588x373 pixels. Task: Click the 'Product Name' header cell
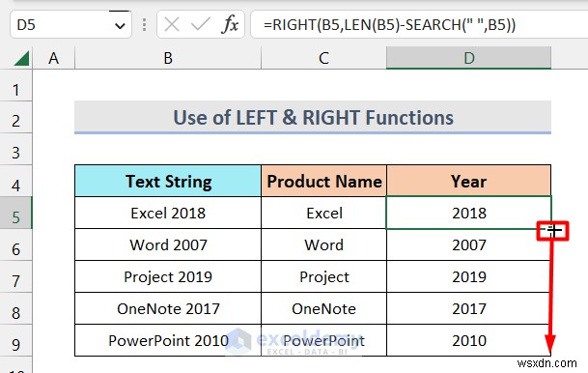(323, 181)
